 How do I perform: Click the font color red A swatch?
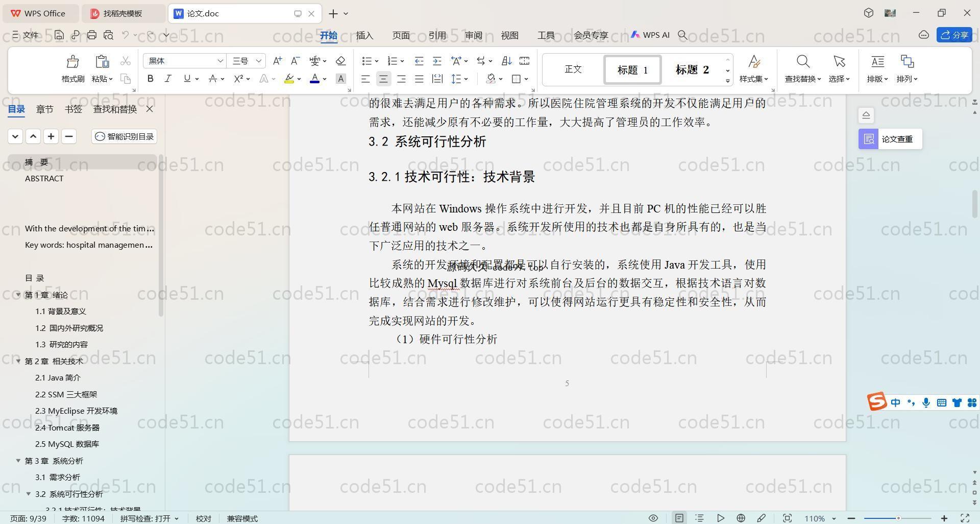(x=314, y=79)
